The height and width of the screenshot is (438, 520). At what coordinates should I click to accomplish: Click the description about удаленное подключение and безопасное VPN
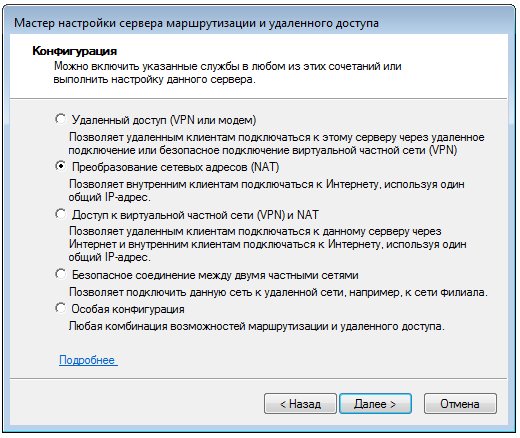click(276, 144)
